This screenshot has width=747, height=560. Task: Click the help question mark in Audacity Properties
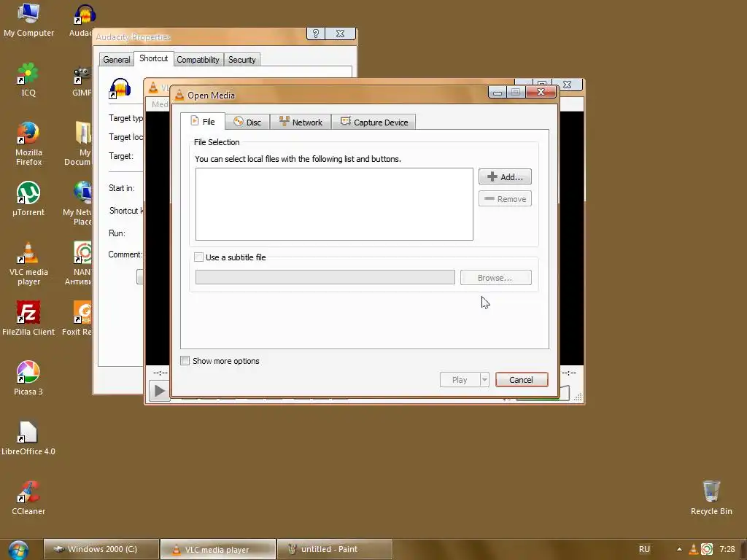click(x=315, y=34)
